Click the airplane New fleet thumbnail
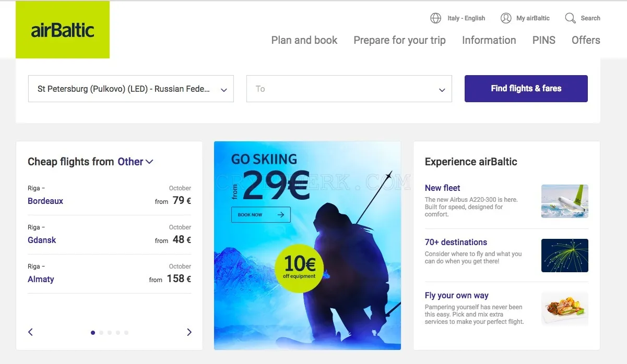 (565, 201)
